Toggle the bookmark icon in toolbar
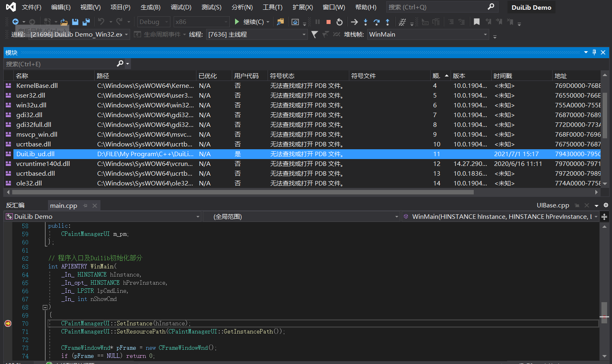612x364 pixels. [477, 22]
